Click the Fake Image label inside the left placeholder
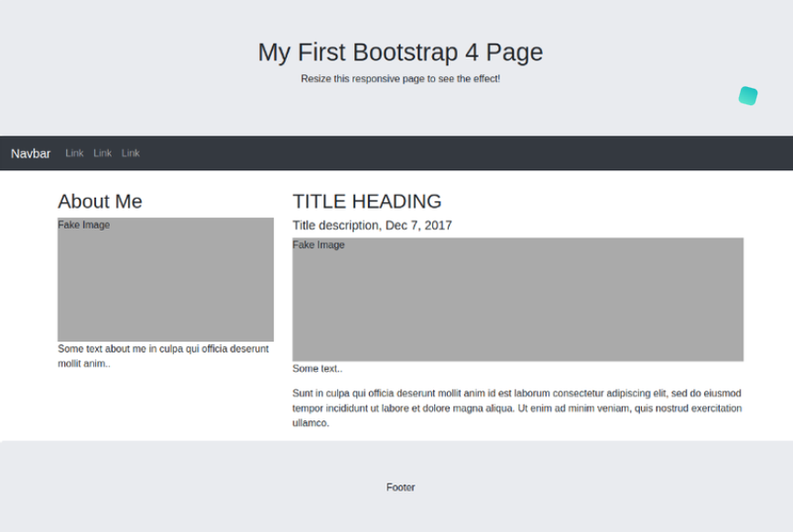Image resolution: width=793 pixels, height=532 pixels. tap(83, 224)
